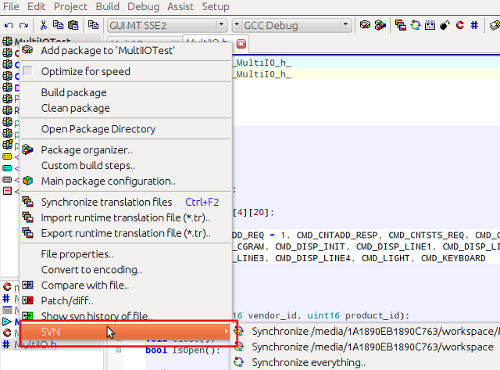
Task: Close the MultiIO.h tab
Action: [241, 44]
